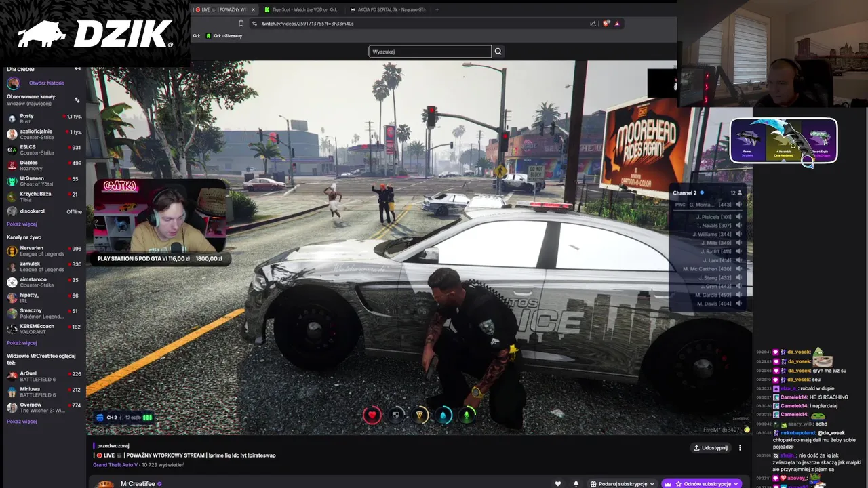868x488 pixels.
Task: Open hipatty_ IRL channel
Action: (44, 298)
